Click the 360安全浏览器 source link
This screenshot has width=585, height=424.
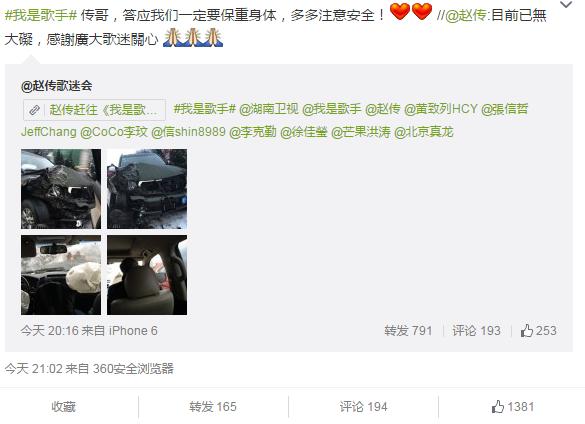click(x=133, y=368)
